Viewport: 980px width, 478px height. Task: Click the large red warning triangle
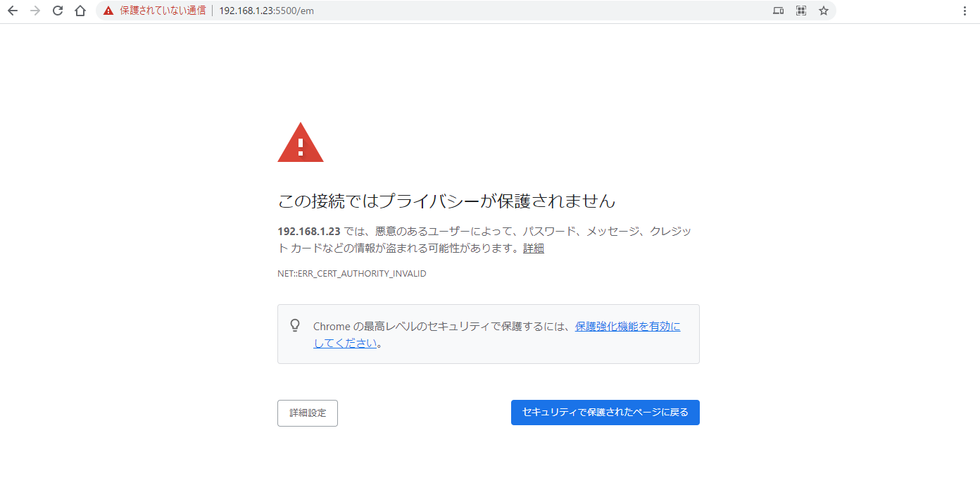(x=301, y=143)
